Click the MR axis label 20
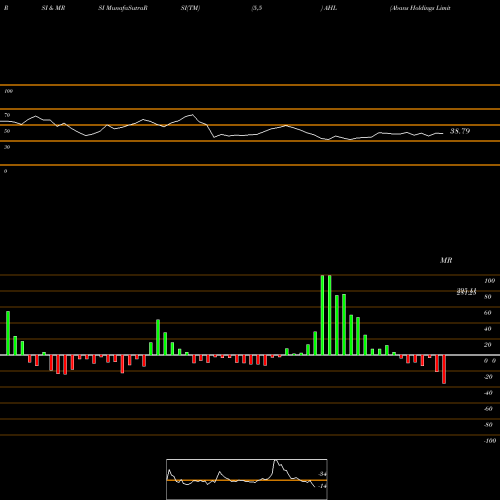 point(488,345)
